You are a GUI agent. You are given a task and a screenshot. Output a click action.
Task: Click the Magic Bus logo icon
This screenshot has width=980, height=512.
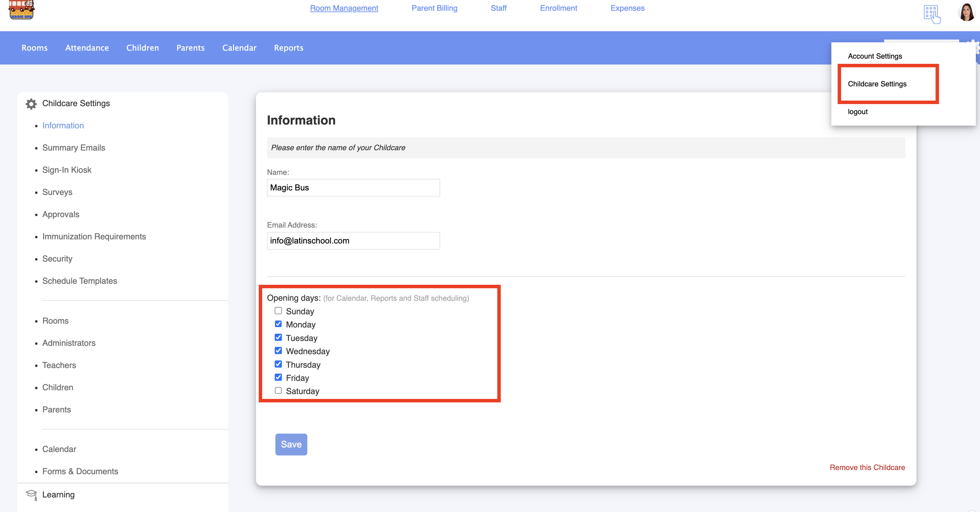[x=21, y=9]
